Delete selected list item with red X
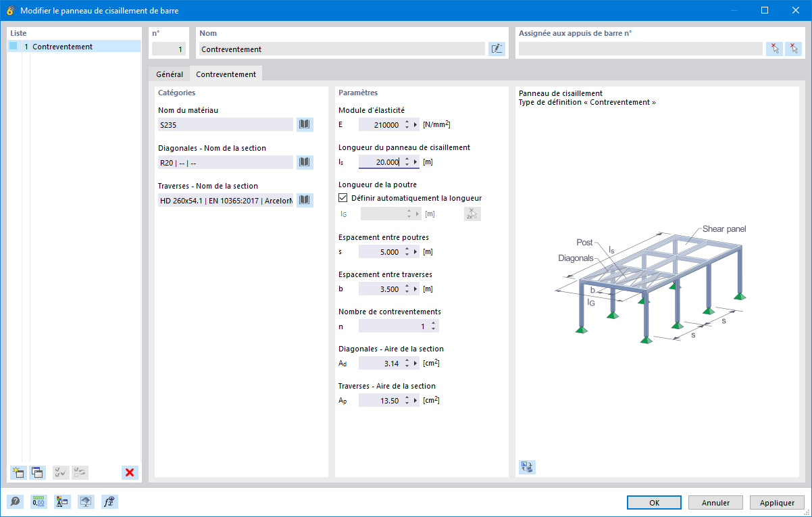Screen dimensions: 812x517 [x=130, y=472]
